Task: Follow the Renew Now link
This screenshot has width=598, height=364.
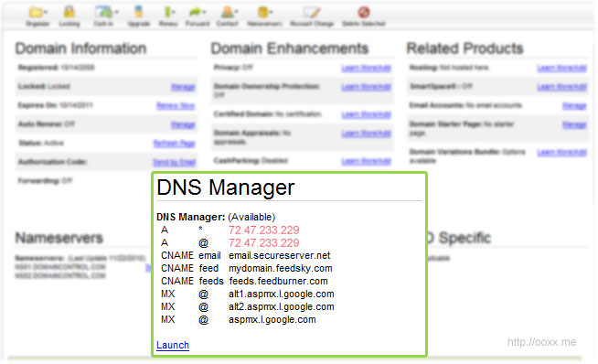Action: tap(176, 106)
